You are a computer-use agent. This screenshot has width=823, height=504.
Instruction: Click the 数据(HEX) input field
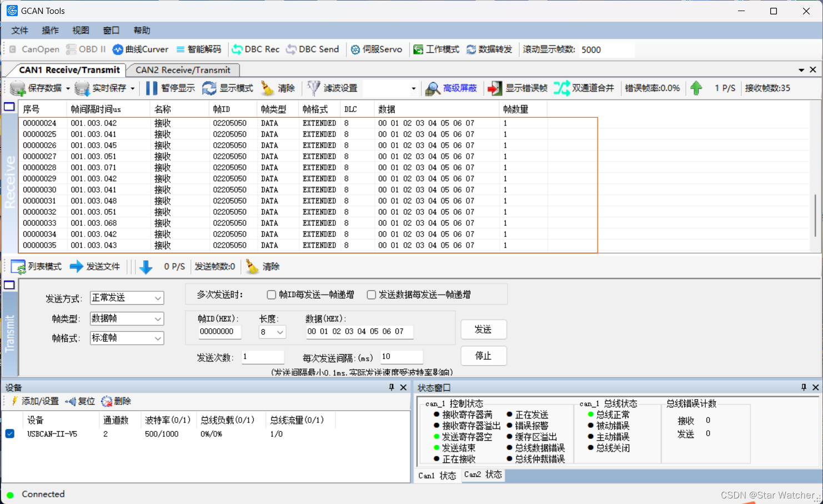[x=359, y=332]
